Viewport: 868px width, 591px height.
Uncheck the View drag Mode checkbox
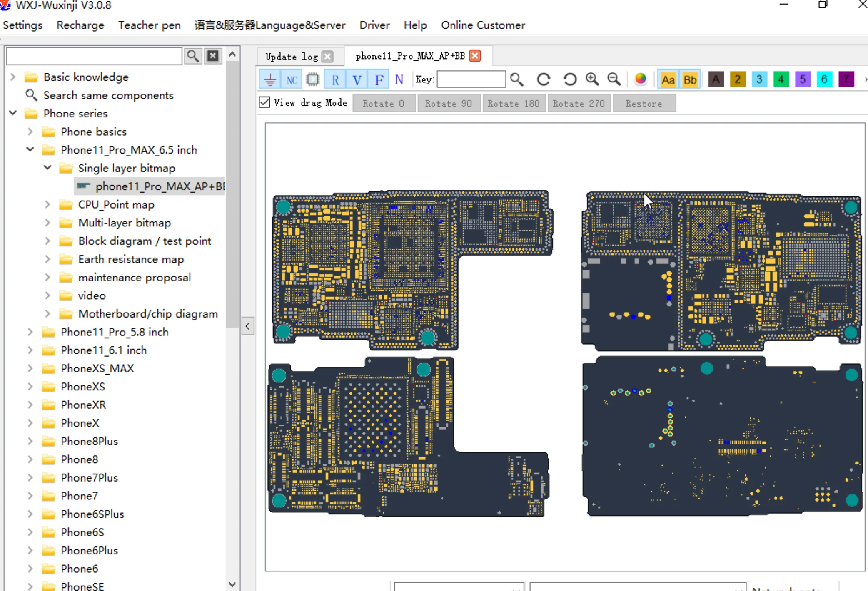click(264, 102)
